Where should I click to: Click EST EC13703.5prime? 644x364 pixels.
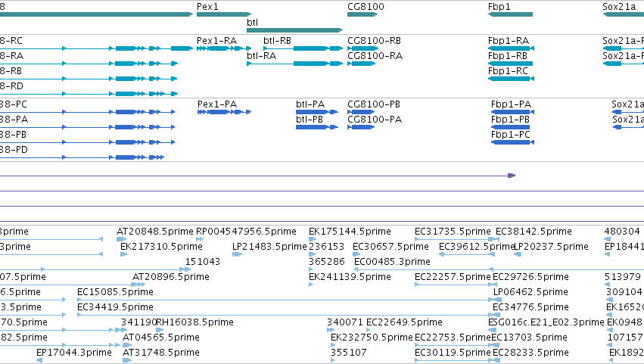[530, 338]
